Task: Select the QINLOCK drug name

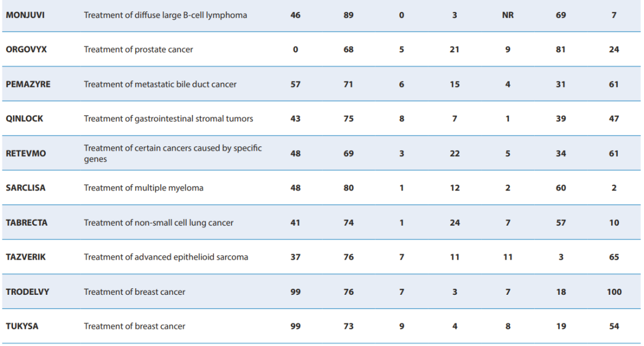Action: [24, 119]
